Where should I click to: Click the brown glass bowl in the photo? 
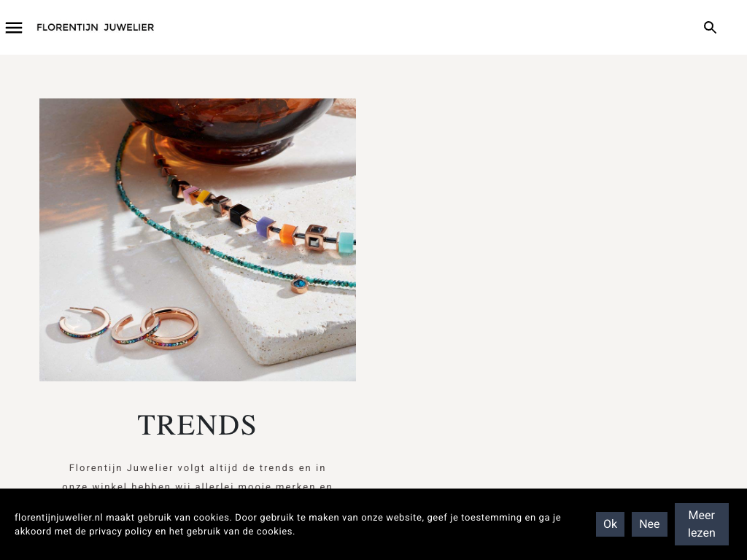[228, 128]
